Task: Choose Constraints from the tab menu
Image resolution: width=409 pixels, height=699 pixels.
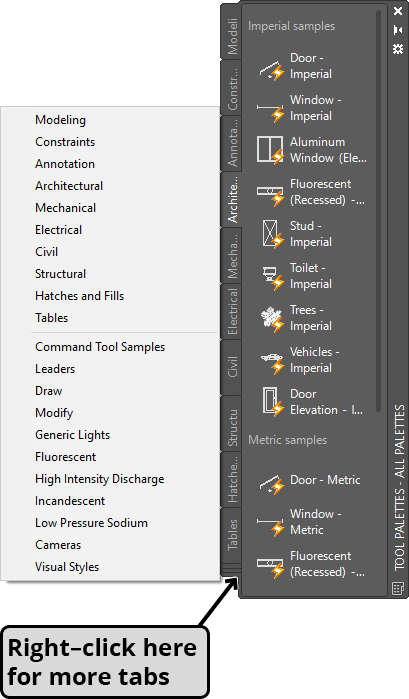Action: point(65,142)
